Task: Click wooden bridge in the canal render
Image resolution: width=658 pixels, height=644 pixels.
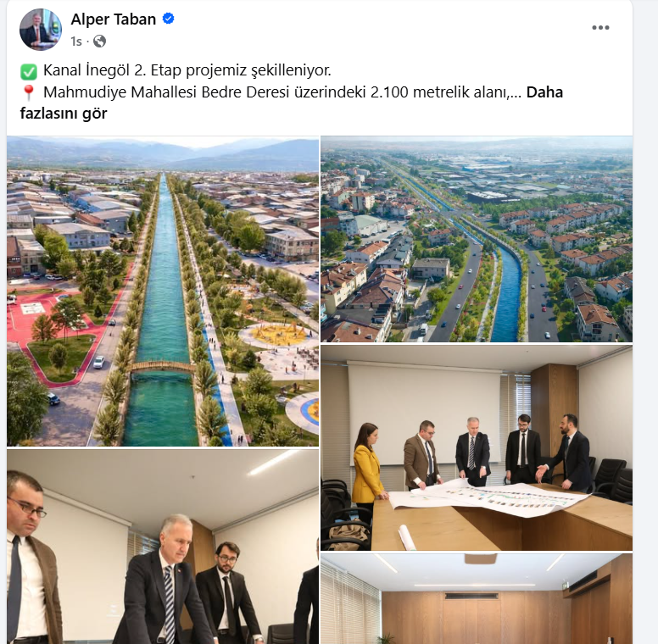Action: click(163, 368)
